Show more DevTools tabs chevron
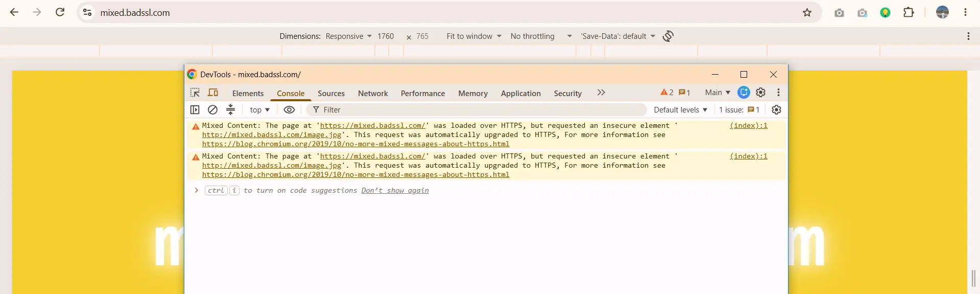The width and height of the screenshot is (980, 294). [601, 93]
